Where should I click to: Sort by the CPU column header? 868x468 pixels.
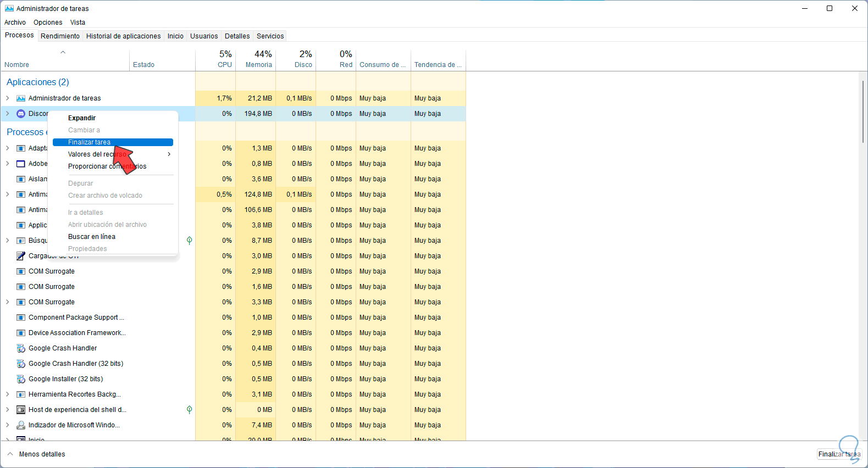coord(215,60)
